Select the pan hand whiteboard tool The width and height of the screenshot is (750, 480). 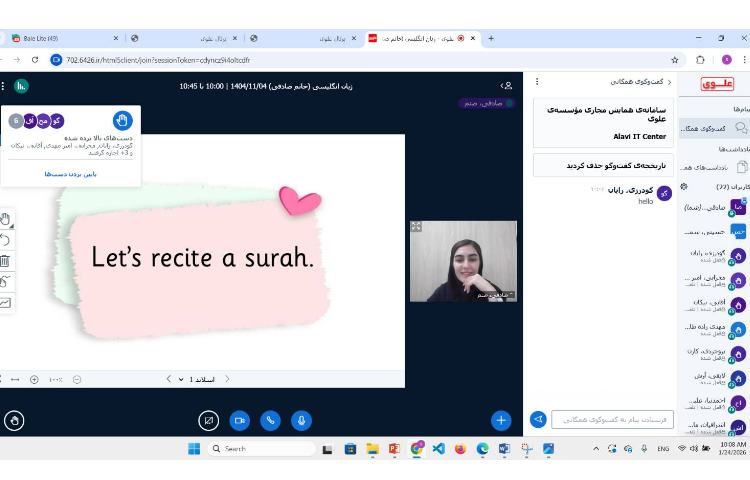(5, 219)
